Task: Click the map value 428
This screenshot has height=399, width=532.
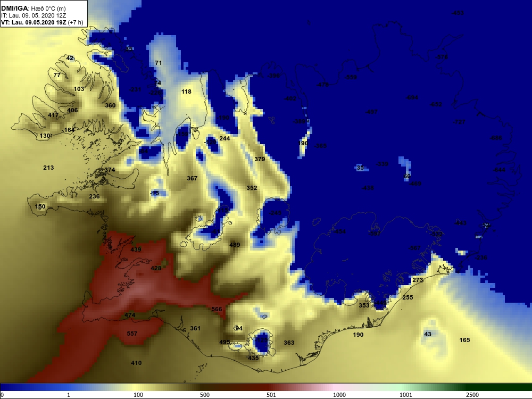Action: click(156, 268)
